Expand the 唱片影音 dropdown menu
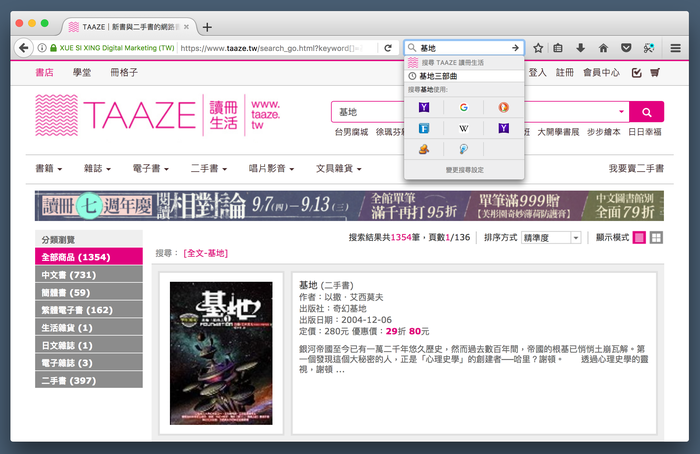The width and height of the screenshot is (700, 454). 271,169
